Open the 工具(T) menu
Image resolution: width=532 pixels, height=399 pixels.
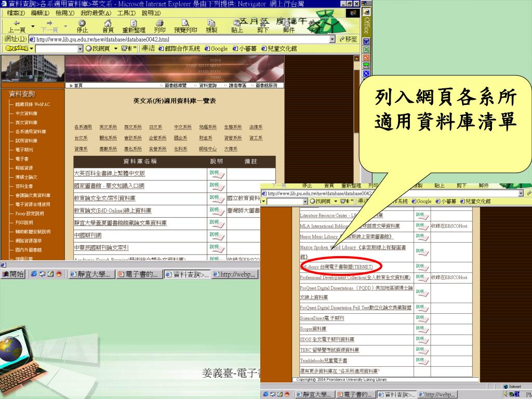pyautogui.click(x=126, y=13)
